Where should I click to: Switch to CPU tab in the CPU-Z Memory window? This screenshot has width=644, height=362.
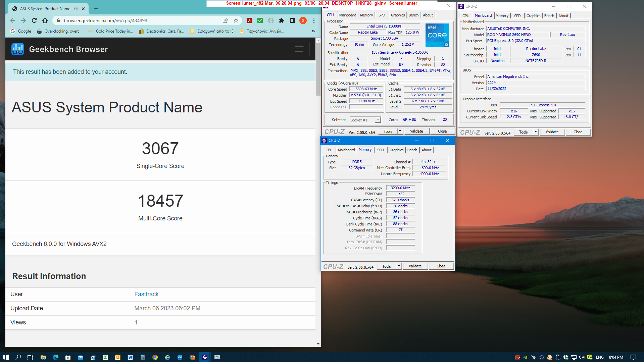[329, 150]
